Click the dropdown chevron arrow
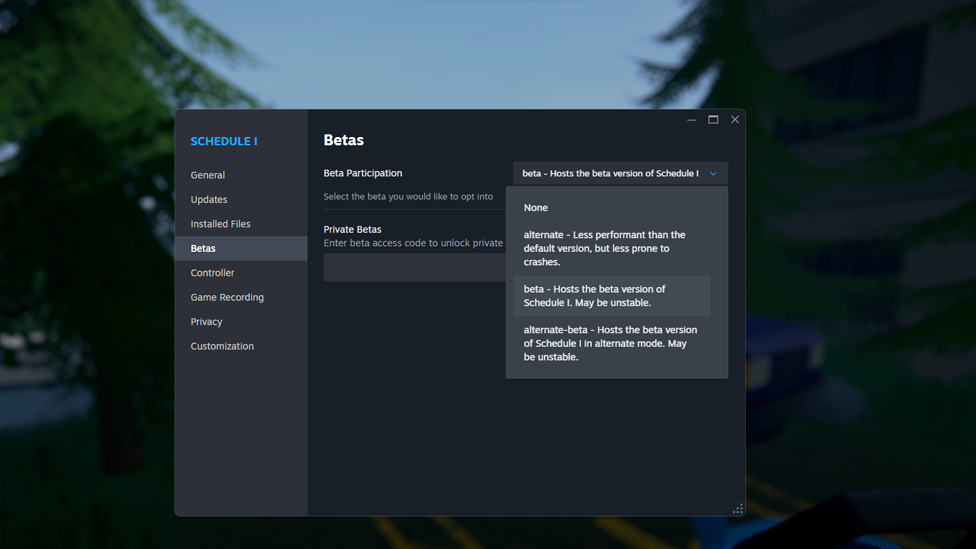Image resolution: width=976 pixels, height=549 pixels. point(713,174)
